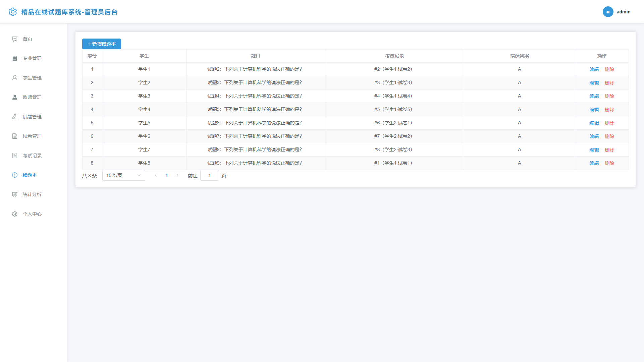Delete the row for 学生8
Screen dimensions: 644x362
(609, 163)
